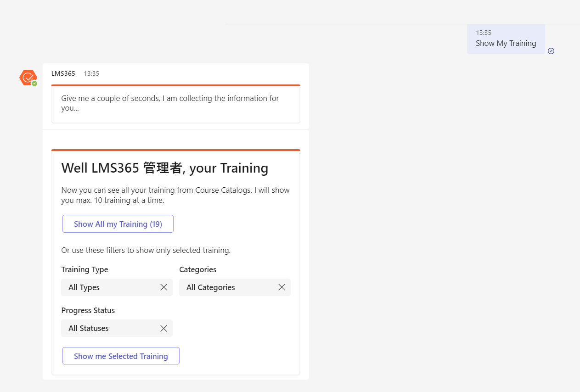
Task: Click the message sent checkmark icon
Action: [551, 51]
